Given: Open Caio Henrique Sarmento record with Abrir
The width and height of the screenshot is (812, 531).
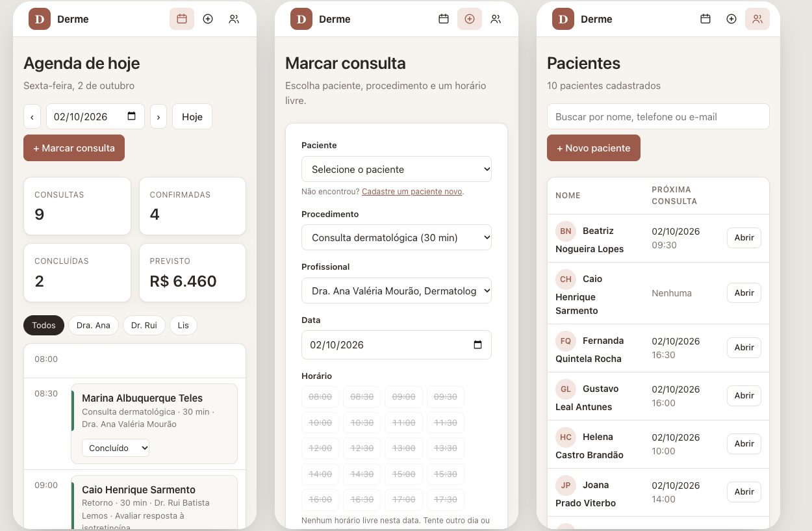Looking at the screenshot, I should [744, 293].
